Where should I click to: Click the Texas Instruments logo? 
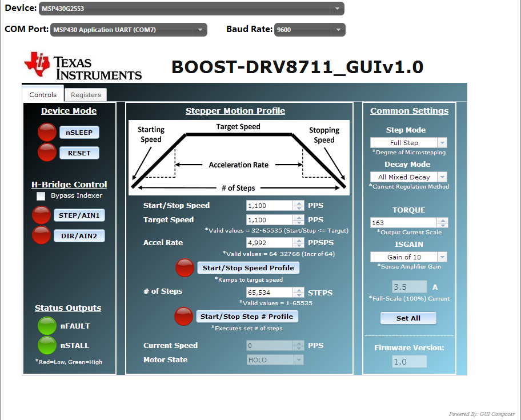tap(83, 66)
